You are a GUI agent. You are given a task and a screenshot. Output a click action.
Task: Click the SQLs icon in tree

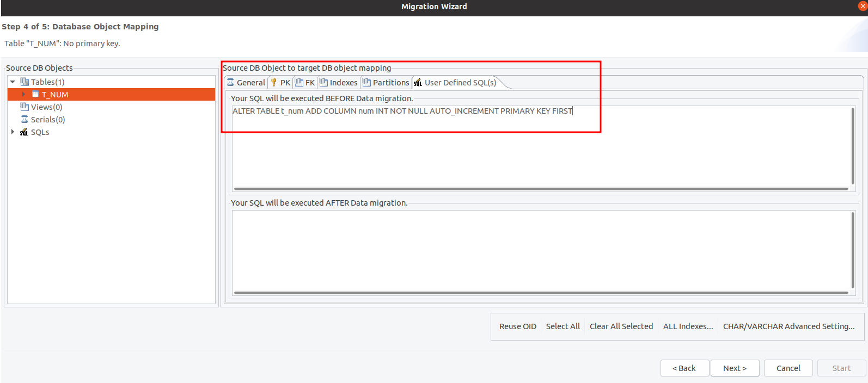pos(24,132)
